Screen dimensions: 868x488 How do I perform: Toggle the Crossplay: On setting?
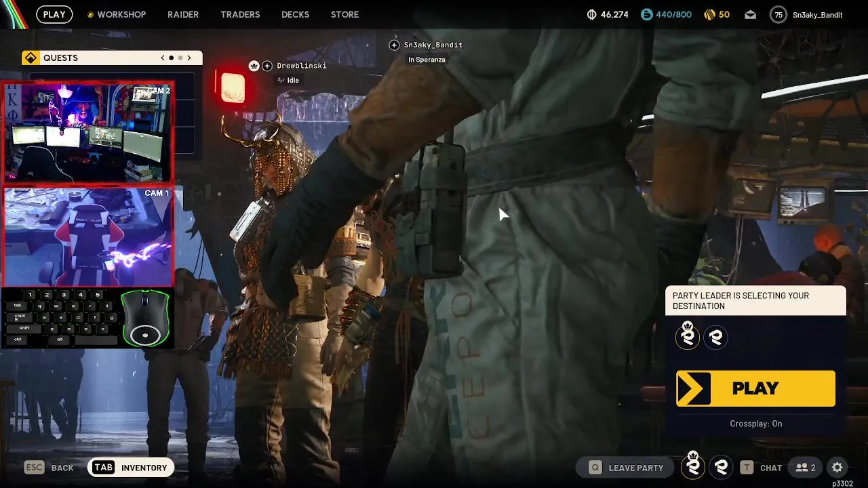(755, 424)
